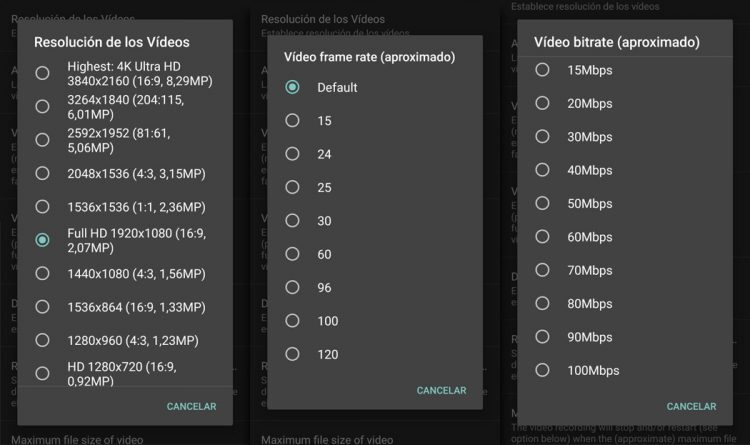Choose HD 1280x720 resolution option
Image resolution: width=750 pixels, height=445 pixels.
pyautogui.click(x=42, y=373)
